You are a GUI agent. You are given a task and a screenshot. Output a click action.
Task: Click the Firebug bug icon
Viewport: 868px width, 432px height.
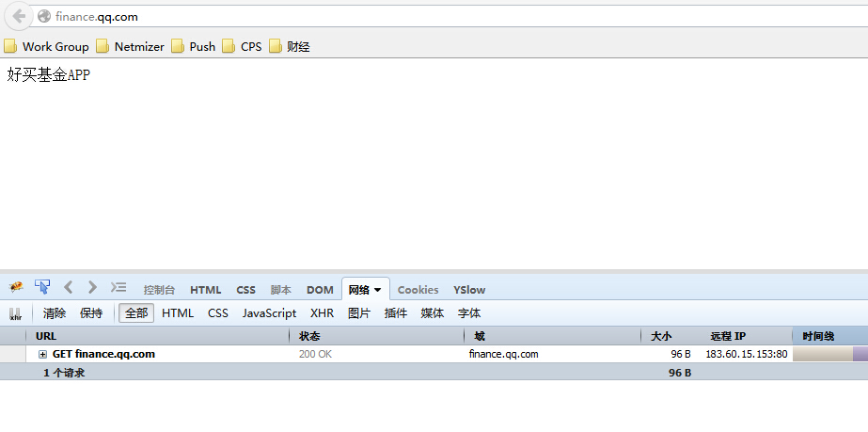coord(16,287)
